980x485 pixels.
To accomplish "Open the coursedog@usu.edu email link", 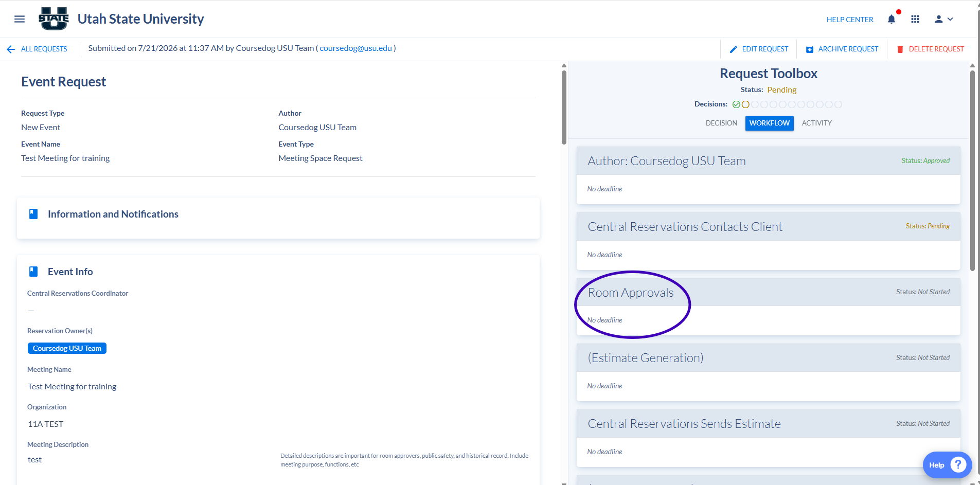I will pyautogui.click(x=356, y=48).
